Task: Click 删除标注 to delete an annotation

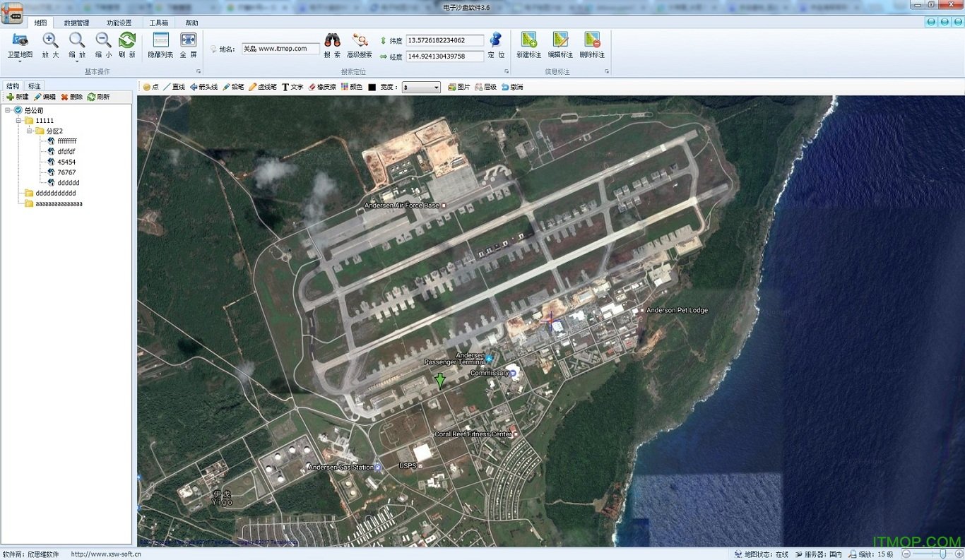Action: [x=592, y=45]
